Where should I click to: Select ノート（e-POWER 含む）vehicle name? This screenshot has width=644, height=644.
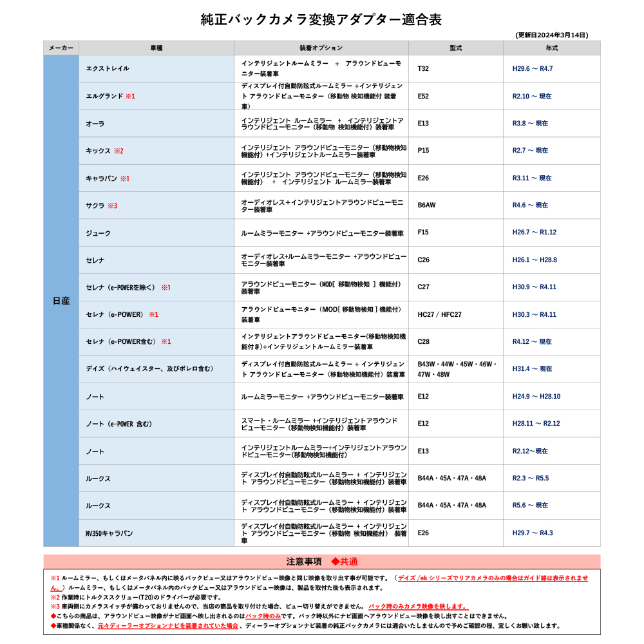tap(118, 424)
